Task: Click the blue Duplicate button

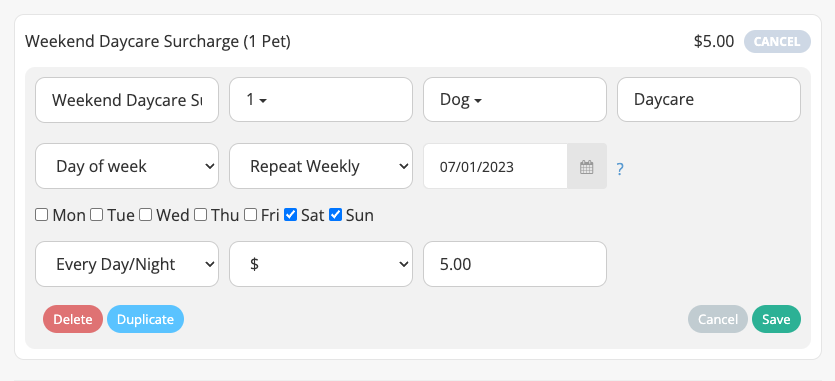Action: pyautogui.click(x=145, y=319)
